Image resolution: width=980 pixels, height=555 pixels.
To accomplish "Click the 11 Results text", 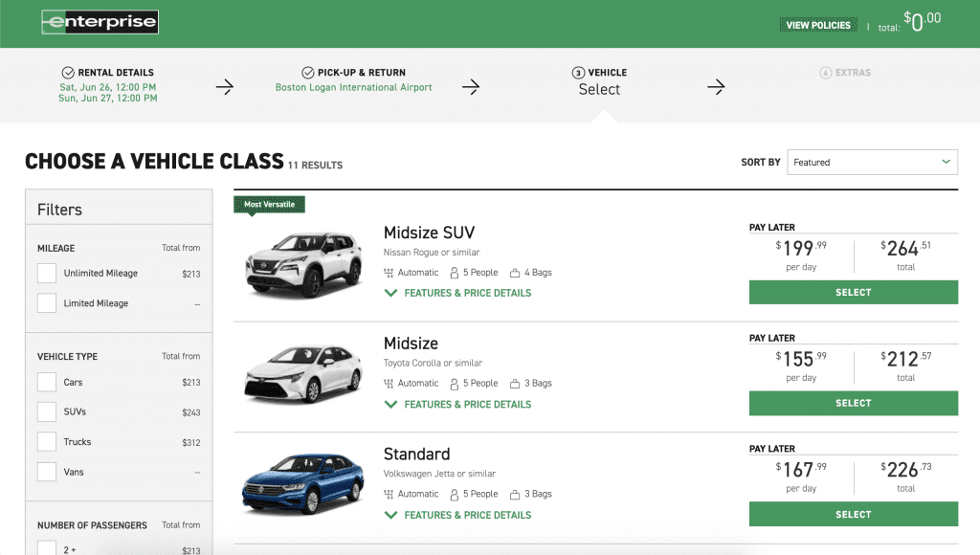I will point(315,165).
